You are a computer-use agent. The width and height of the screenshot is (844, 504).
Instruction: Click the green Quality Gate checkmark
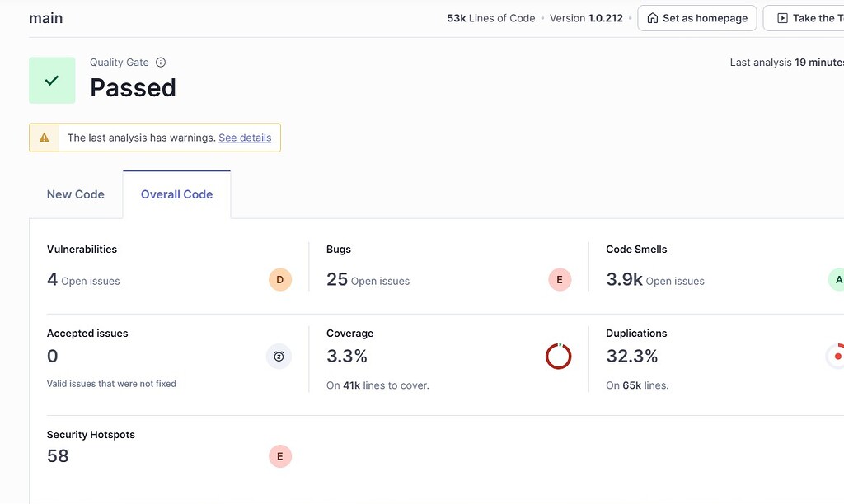[52, 80]
